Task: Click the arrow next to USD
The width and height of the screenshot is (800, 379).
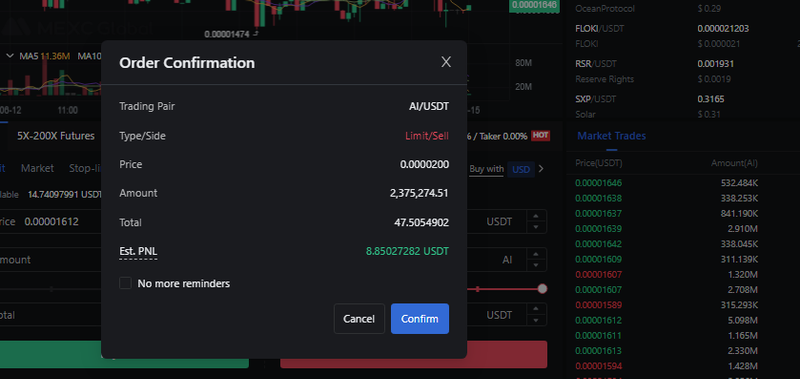Action: [x=541, y=169]
